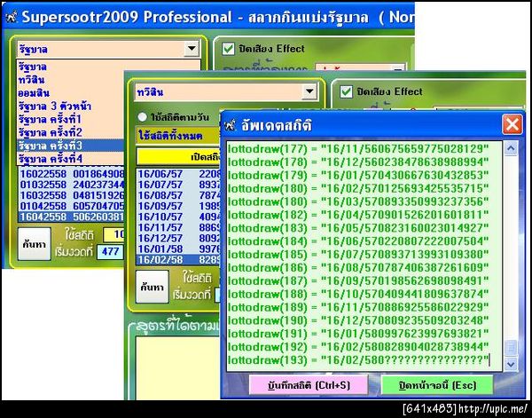
Task: Click the lottodraw(193) line with question marks
Action: point(359,360)
